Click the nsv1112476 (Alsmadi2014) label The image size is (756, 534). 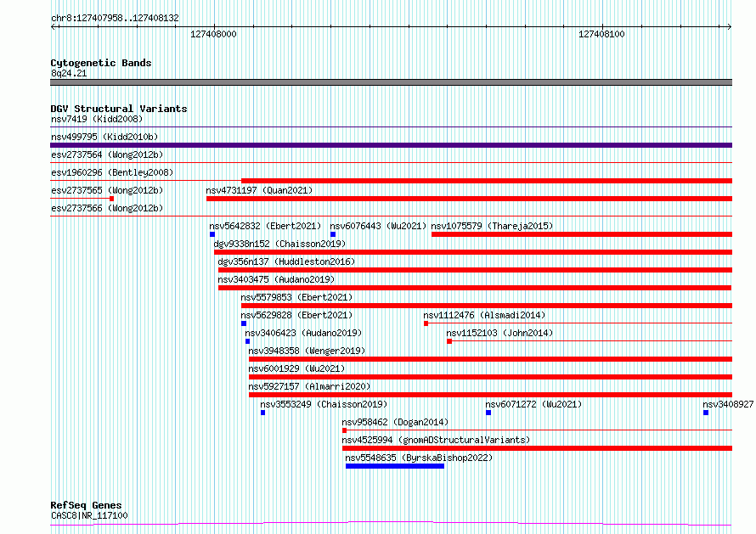click(484, 315)
